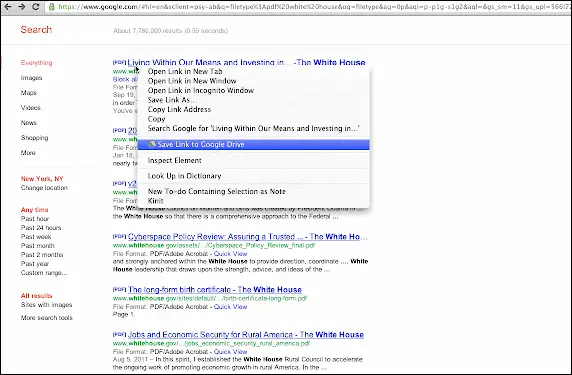Click the 'About 7,780,000 results' text

pyautogui.click(x=170, y=31)
